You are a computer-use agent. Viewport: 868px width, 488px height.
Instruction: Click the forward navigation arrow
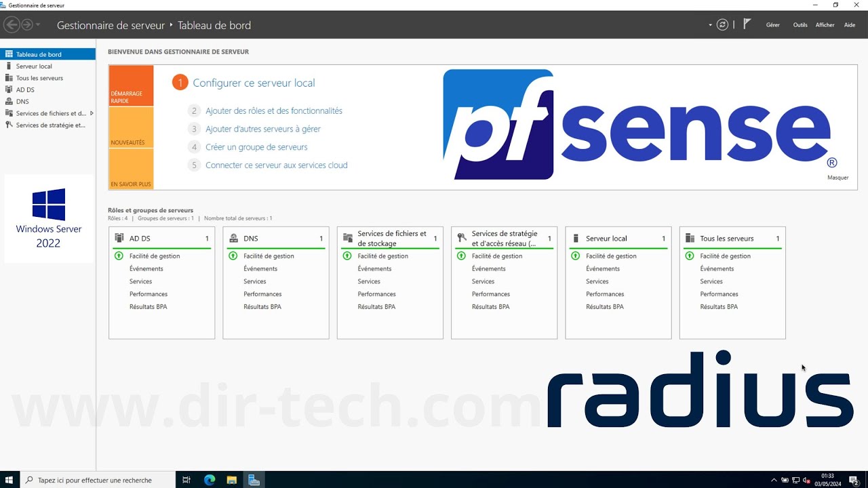(27, 25)
